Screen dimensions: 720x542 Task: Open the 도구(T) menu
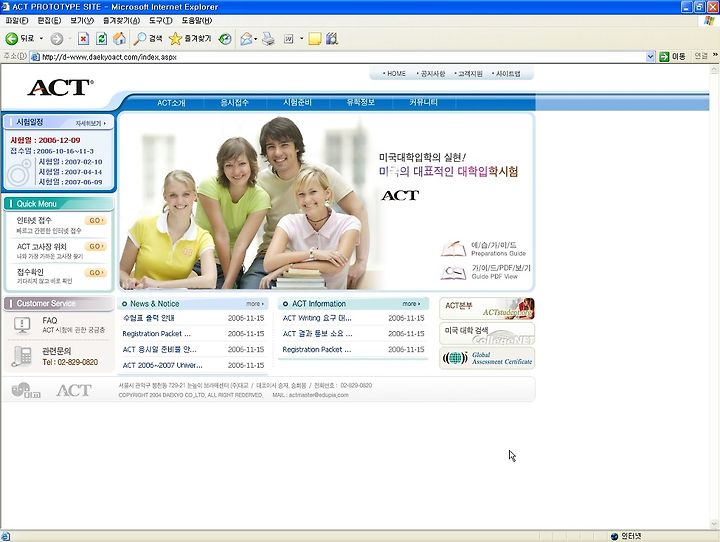tap(161, 21)
